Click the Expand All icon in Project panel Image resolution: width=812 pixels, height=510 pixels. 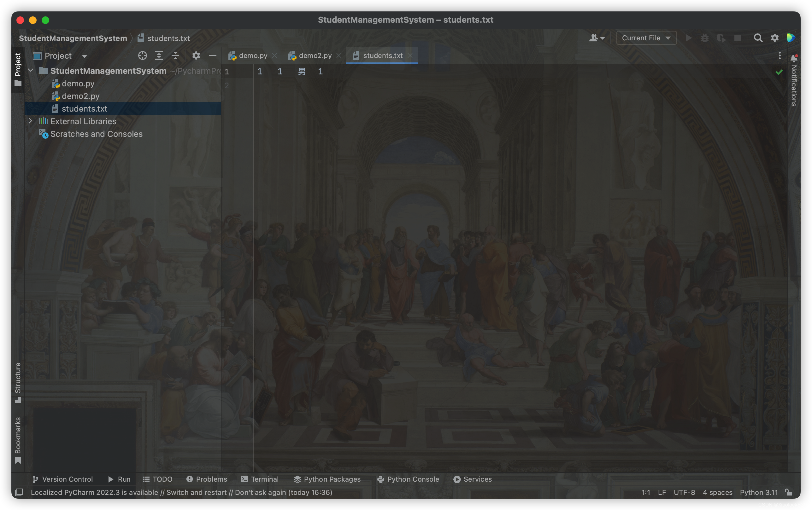159,55
